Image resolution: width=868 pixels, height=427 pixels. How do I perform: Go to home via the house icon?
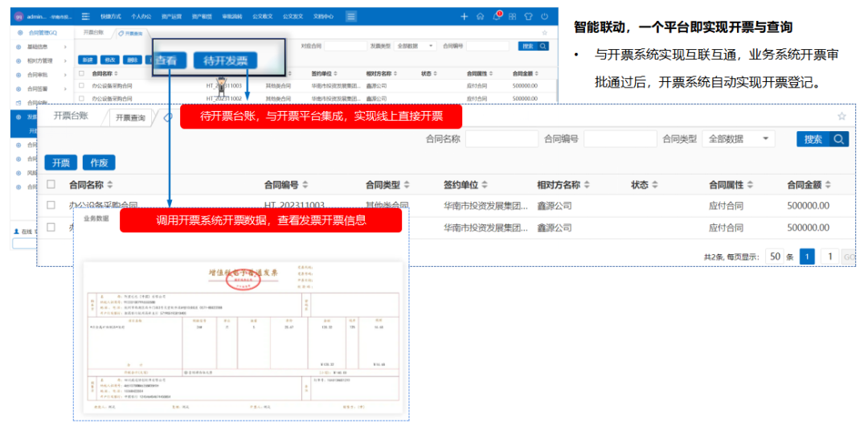tap(480, 16)
